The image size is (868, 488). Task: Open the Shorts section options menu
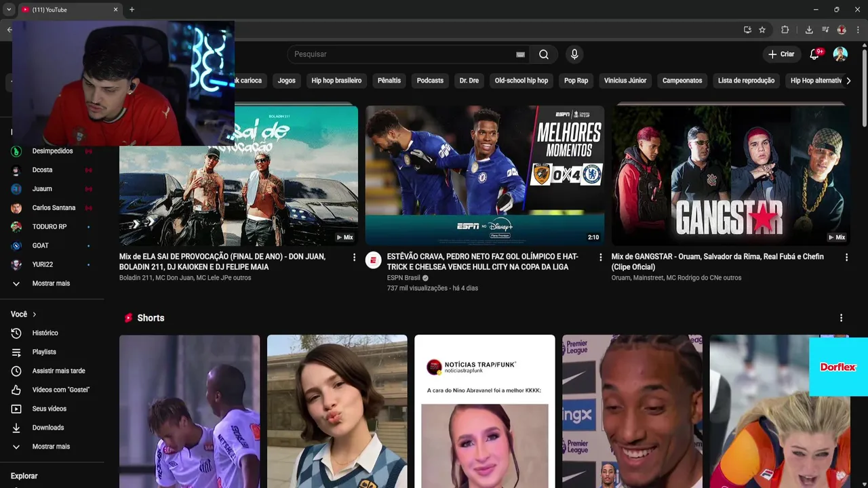(x=841, y=318)
